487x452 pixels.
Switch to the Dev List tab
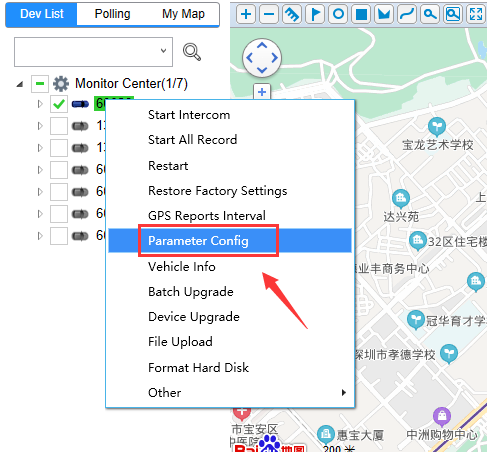42,14
